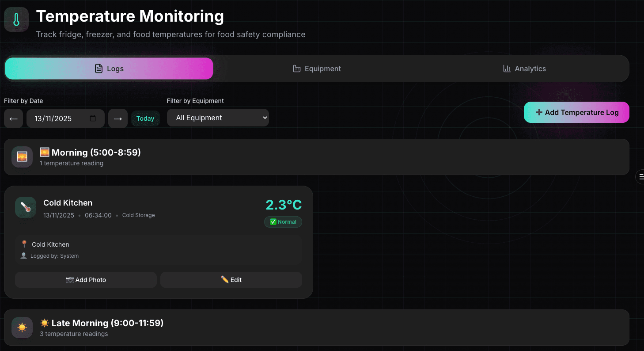Click the camera icon on the Add Photo button
The image size is (644, 351).
(70, 280)
